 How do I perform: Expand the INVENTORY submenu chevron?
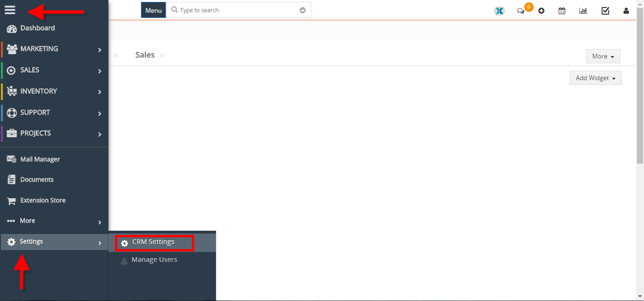pos(99,92)
